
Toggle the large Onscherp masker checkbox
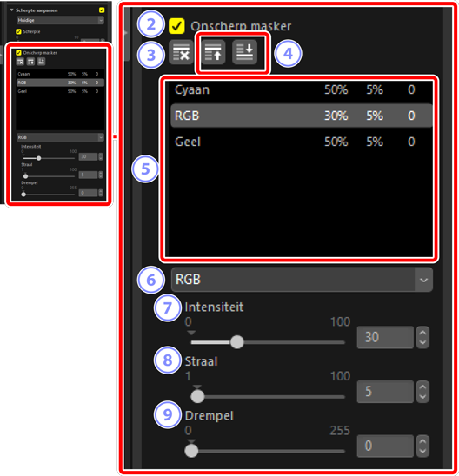176,26
